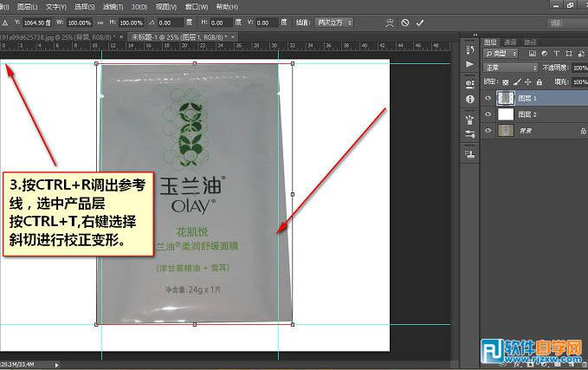588x370 pixels.
Task: Select the 图层 1 layer thumbnail
Action: [506, 98]
